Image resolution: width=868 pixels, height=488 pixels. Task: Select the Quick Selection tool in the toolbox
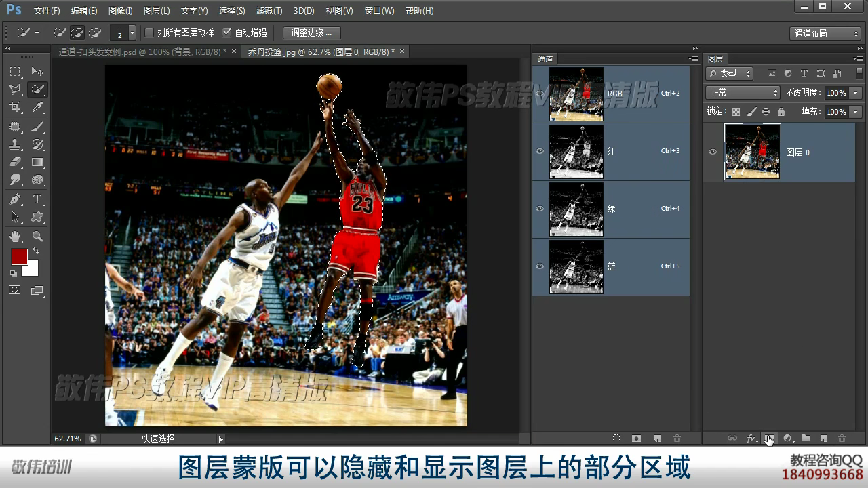click(37, 89)
